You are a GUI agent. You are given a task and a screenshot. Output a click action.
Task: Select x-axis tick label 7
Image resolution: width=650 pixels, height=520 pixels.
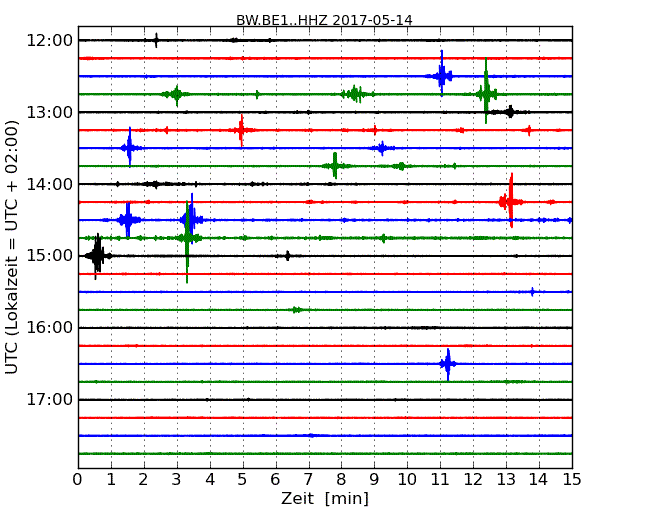click(308, 480)
